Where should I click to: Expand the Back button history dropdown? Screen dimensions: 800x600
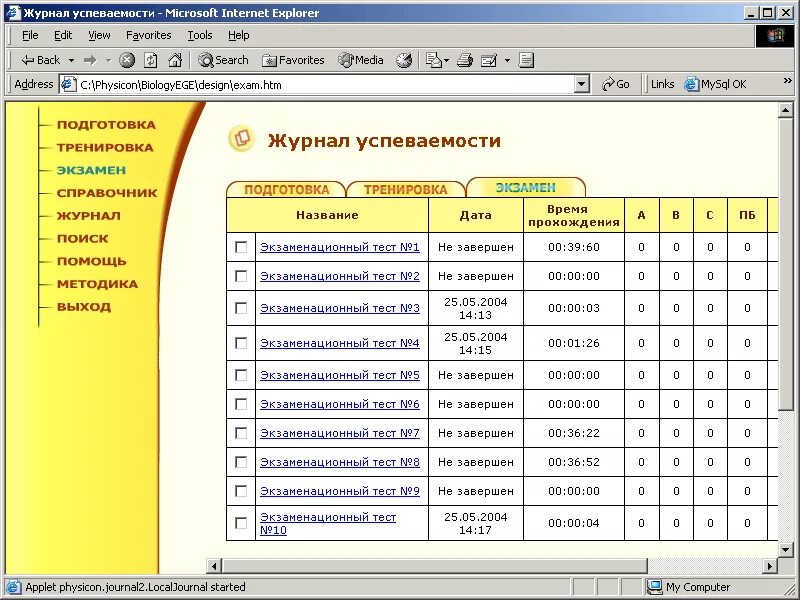coord(70,59)
